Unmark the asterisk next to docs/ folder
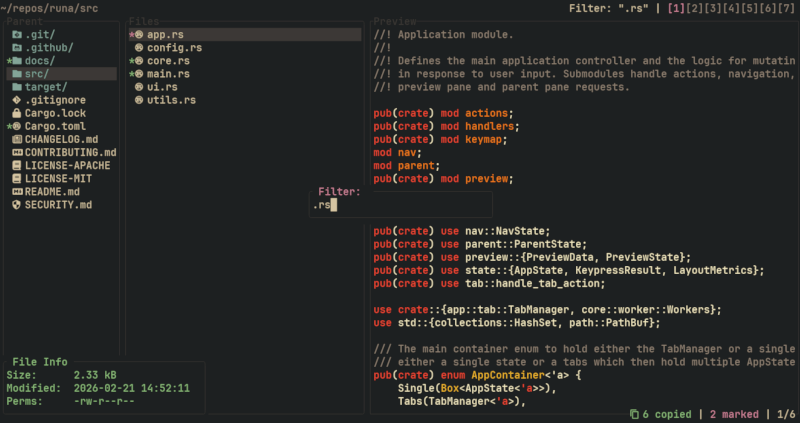Screen dimensions: 800x423 pos(9,61)
